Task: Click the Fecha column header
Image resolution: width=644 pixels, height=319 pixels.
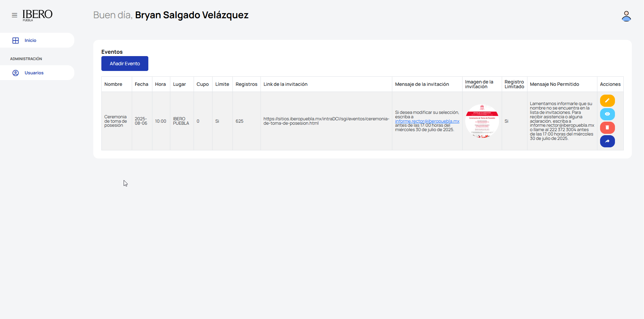Action: coord(141,84)
